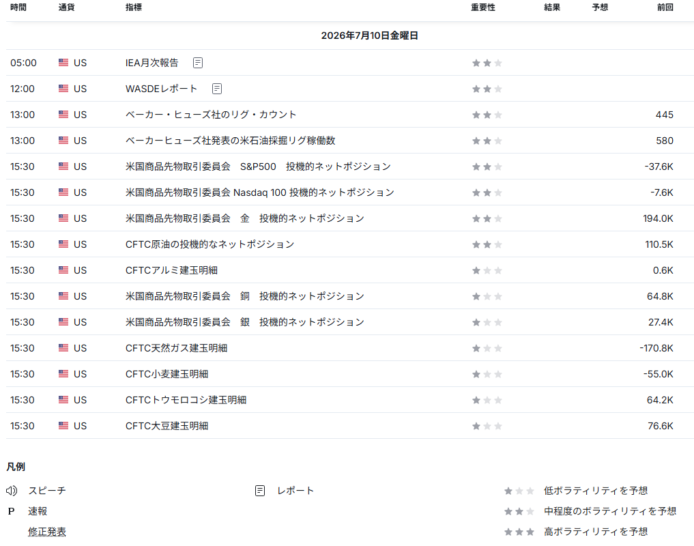Image resolution: width=694 pixels, height=546 pixels.
Task: Open the 銅 投機的ネットポジション indicator
Action: tap(245, 296)
